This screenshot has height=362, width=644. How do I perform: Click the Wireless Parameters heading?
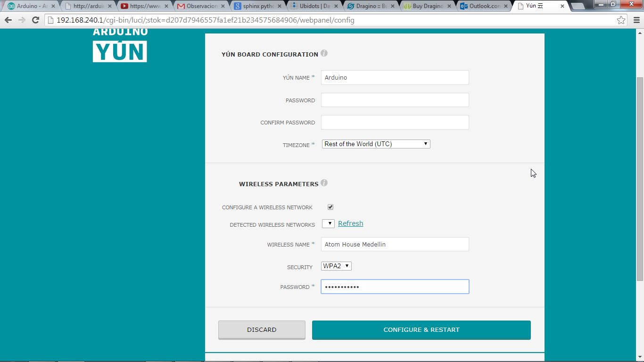click(279, 184)
